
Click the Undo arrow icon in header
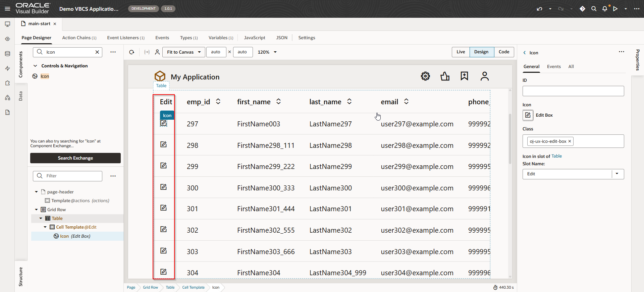click(539, 9)
